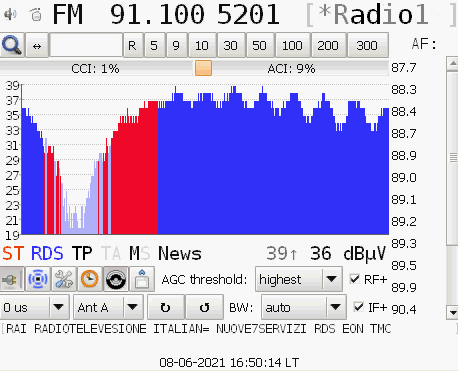Select alternative frequency 87.7

coord(404,68)
